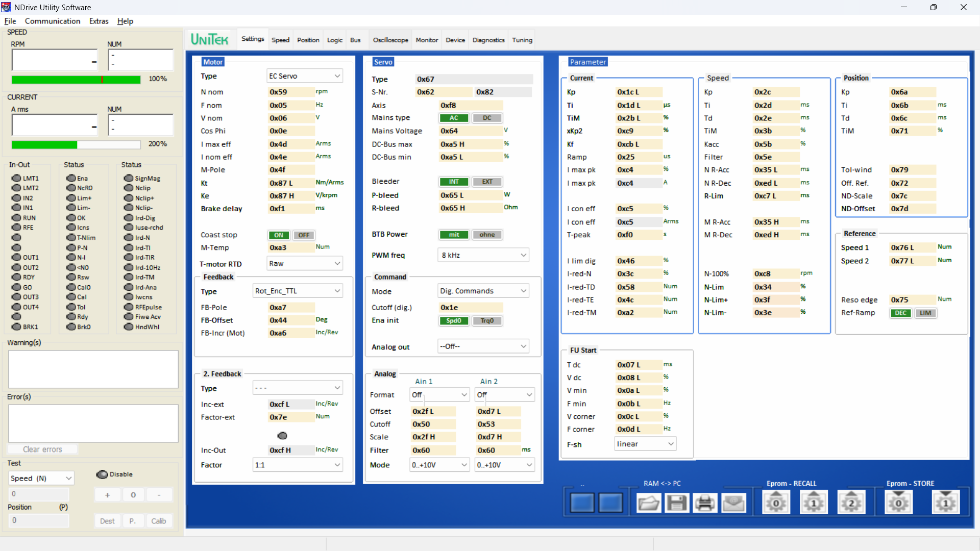Open the F-sh linear dropdown

pyautogui.click(x=645, y=444)
